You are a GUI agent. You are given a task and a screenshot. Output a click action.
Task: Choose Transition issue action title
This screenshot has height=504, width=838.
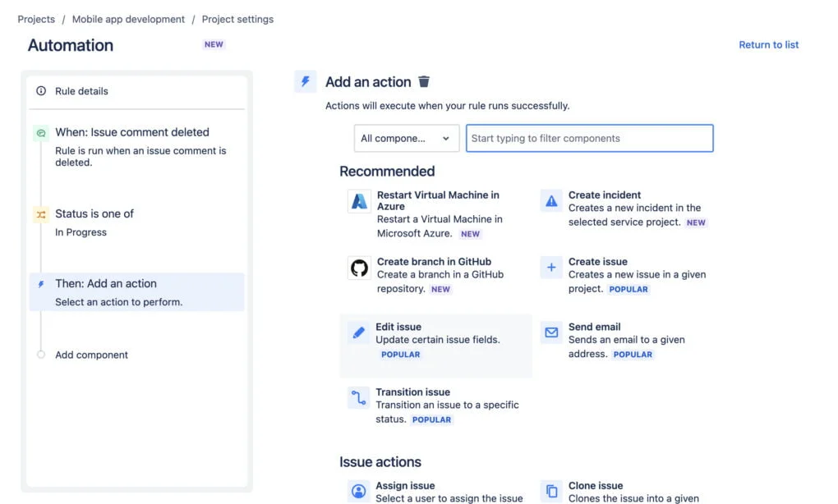click(412, 392)
